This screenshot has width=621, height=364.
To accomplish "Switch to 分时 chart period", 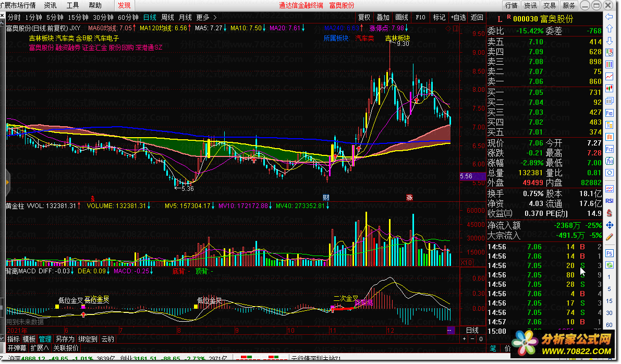I will 14,17.
